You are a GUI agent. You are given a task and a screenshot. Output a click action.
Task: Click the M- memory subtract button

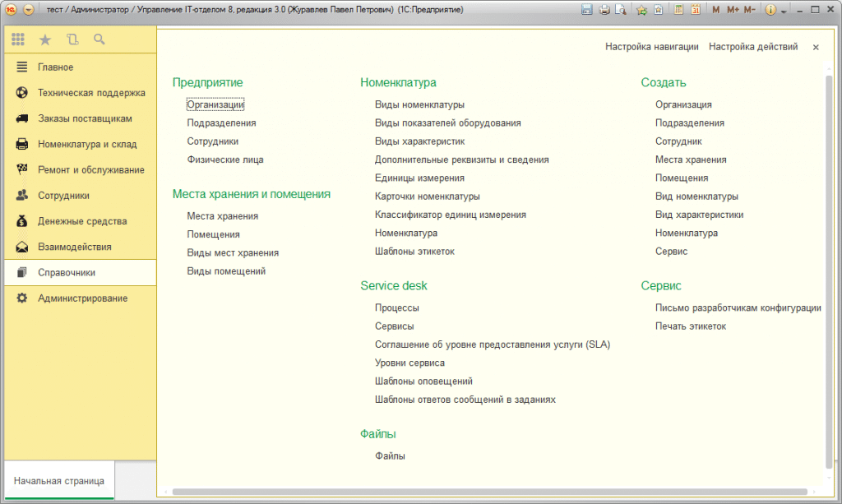pos(750,10)
